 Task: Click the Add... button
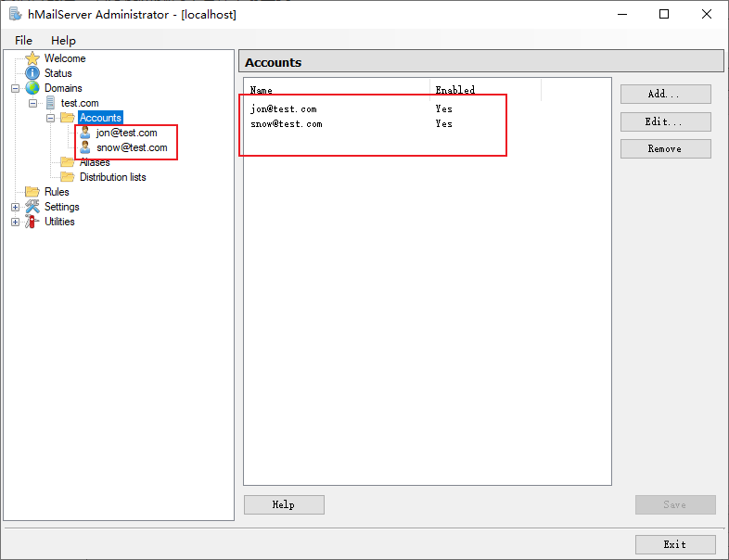click(665, 94)
